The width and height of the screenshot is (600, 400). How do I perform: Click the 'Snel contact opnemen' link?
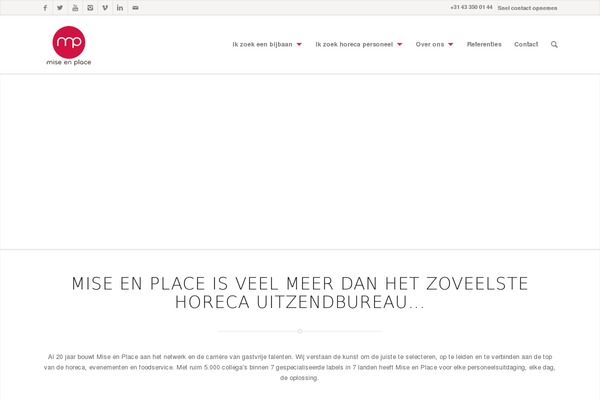[527, 8]
